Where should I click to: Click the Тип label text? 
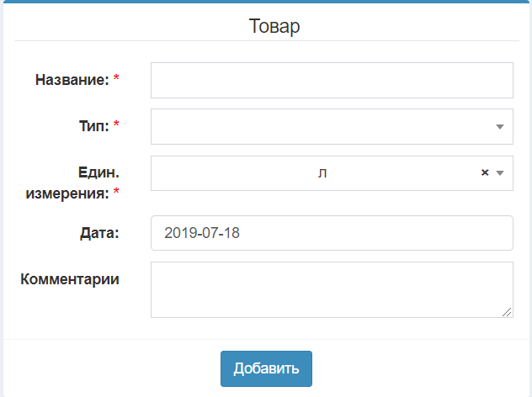click(94, 126)
